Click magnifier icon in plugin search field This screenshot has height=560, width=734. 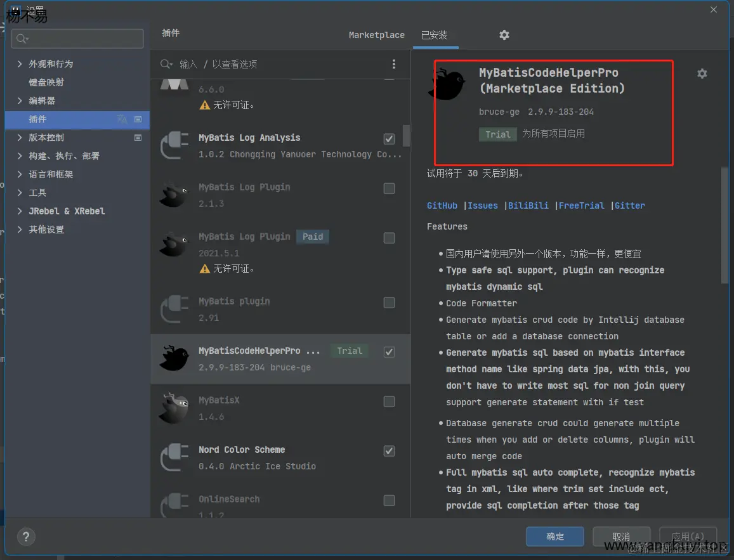coord(166,64)
